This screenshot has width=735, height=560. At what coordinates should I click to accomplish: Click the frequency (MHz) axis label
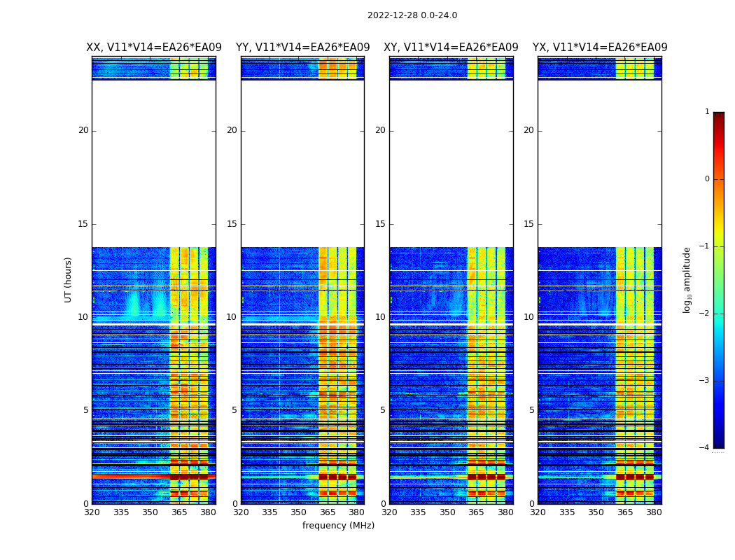[338, 526]
